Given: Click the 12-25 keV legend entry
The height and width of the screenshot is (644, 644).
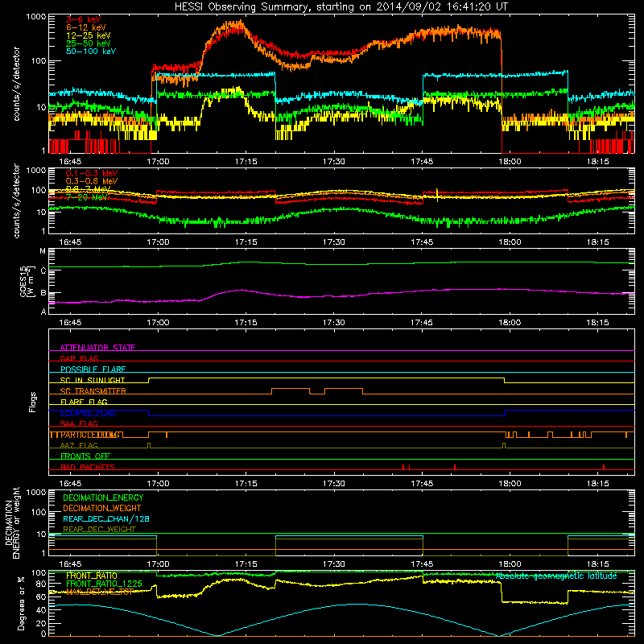Looking at the screenshot, I should [88, 35].
